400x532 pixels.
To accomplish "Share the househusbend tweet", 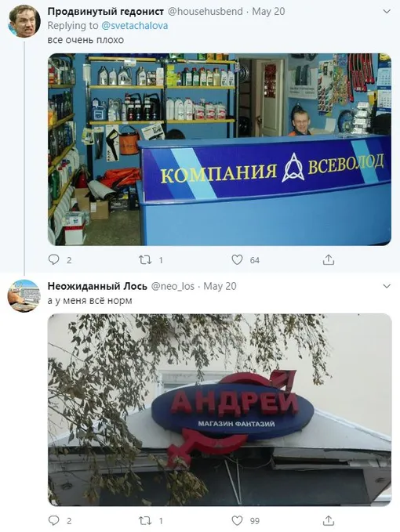I will (x=329, y=260).
